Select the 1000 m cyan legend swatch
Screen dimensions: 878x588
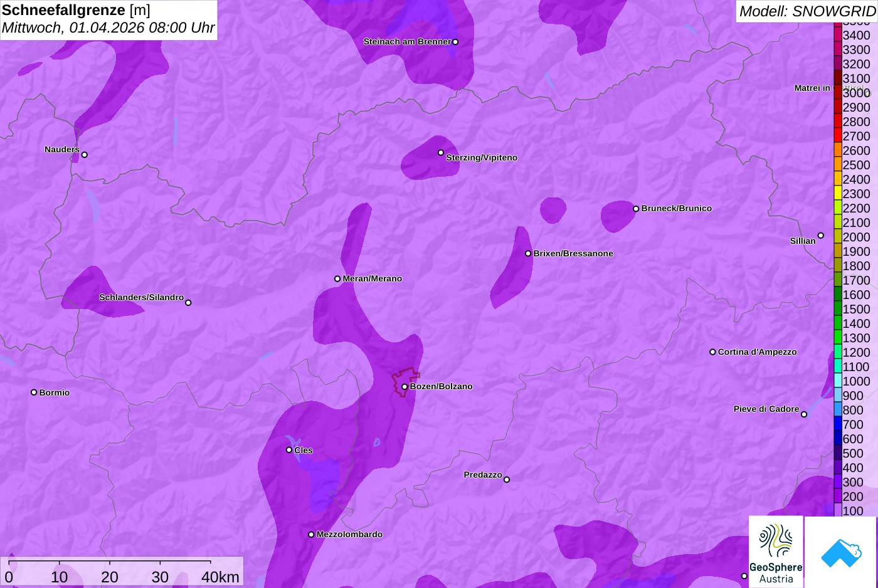[838, 381]
